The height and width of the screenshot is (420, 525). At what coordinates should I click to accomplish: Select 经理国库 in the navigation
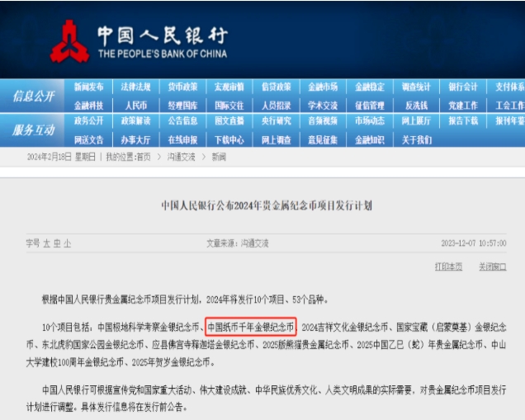click(x=182, y=106)
